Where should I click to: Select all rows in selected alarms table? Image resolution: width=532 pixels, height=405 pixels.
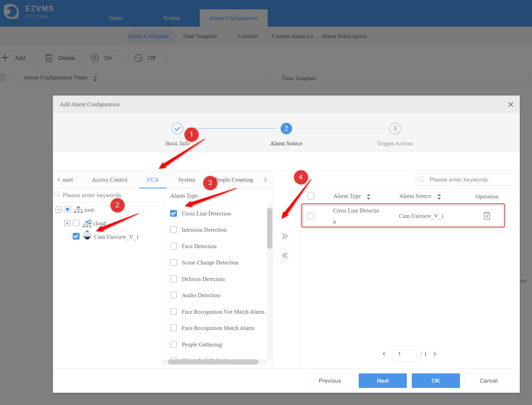pos(311,196)
